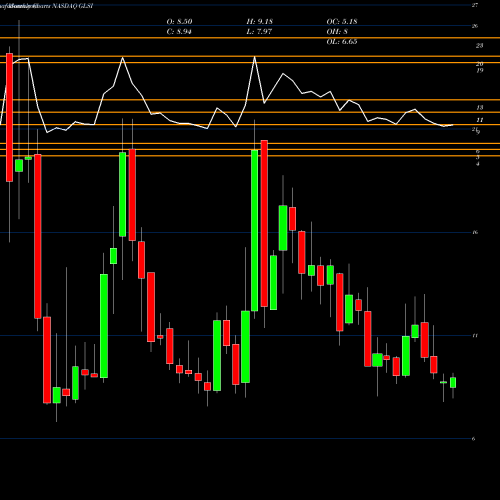Click the 16 price axis label

[x=475, y=232]
